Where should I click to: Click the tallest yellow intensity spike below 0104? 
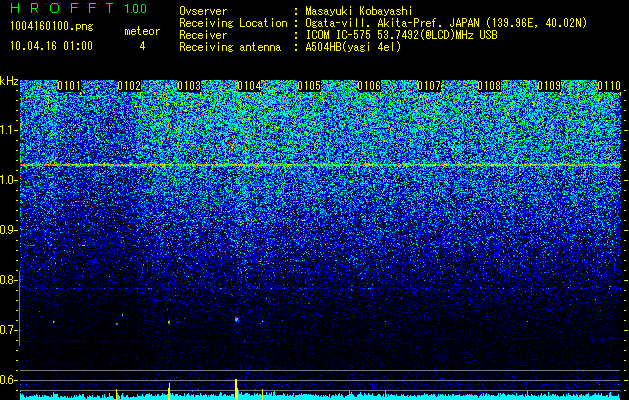pyautogui.click(x=236, y=389)
